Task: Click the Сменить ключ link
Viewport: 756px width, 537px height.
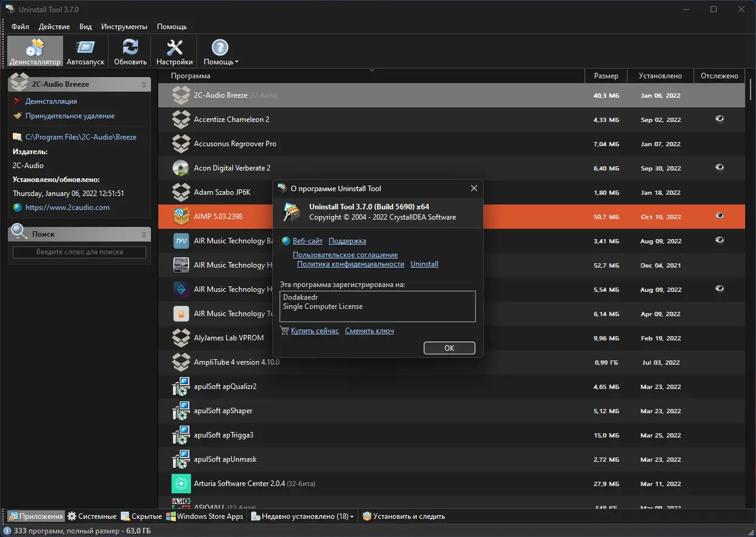Action: pos(369,331)
